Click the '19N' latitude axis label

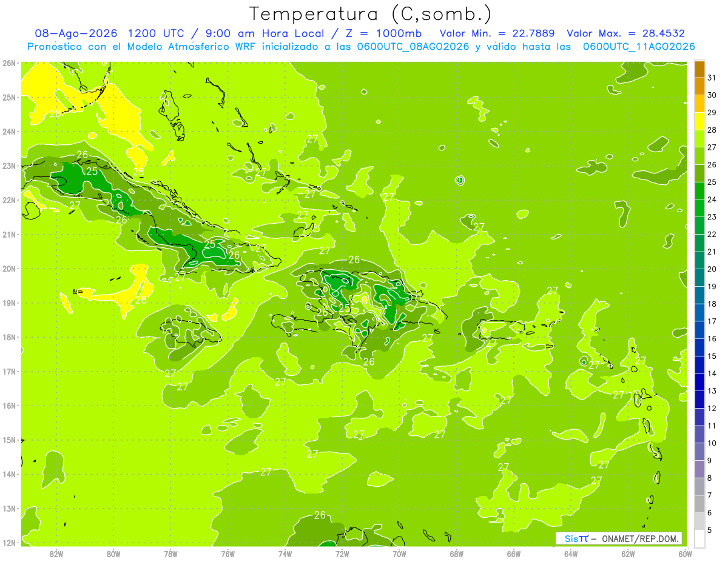(x=9, y=303)
